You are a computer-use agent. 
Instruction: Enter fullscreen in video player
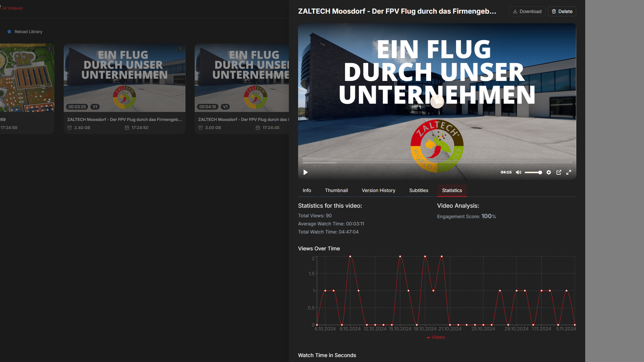[569, 172]
